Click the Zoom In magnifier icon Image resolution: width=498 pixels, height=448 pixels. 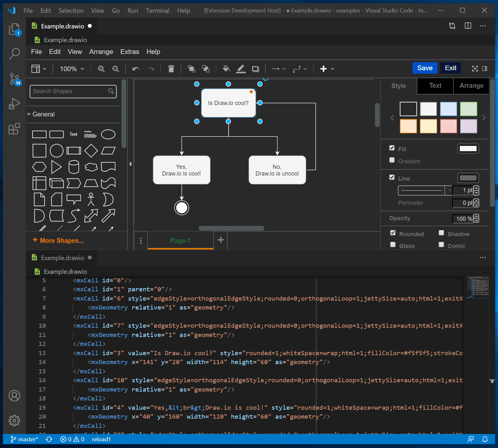[x=101, y=69]
